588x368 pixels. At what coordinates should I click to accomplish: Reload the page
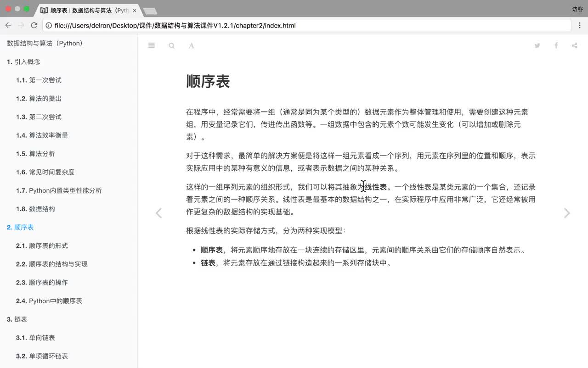click(x=34, y=26)
